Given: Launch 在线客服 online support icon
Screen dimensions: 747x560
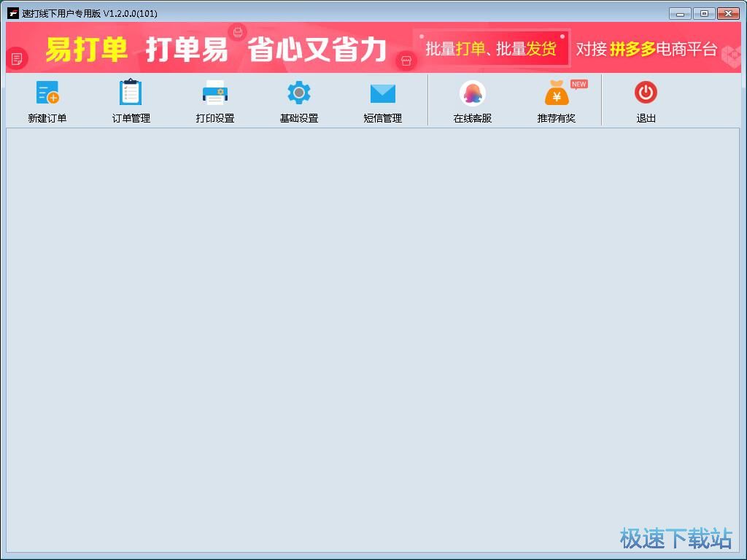Looking at the screenshot, I should (x=472, y=93).
